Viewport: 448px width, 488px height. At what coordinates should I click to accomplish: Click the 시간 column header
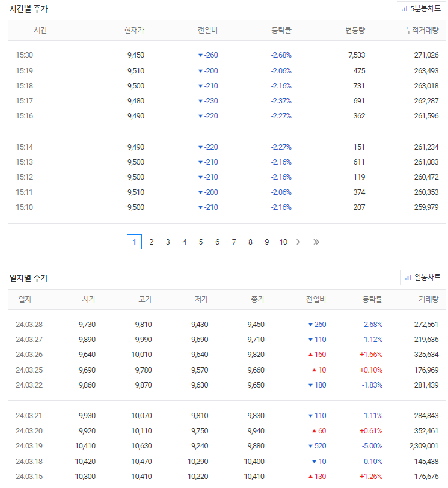point(40,30)
